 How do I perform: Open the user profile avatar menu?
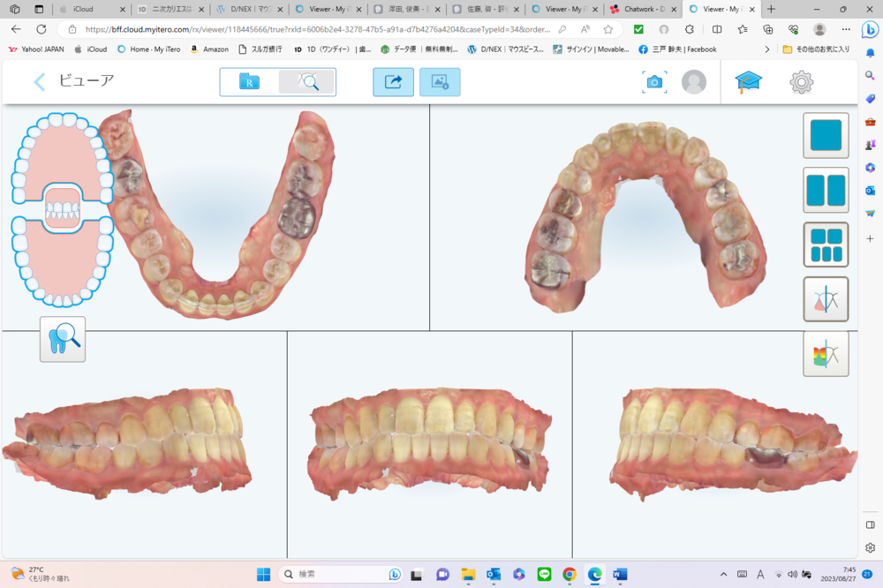694,82
